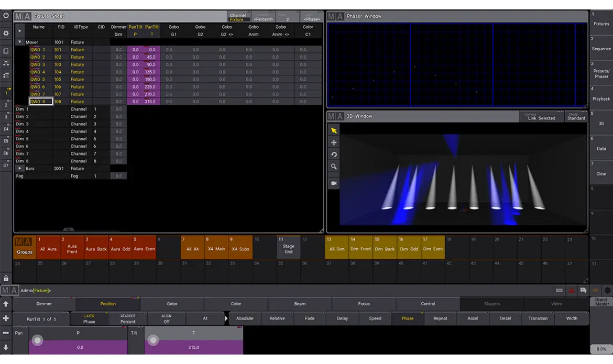
Task: Activate the rotate tool in 3D Window
Action: pos(334,155)
